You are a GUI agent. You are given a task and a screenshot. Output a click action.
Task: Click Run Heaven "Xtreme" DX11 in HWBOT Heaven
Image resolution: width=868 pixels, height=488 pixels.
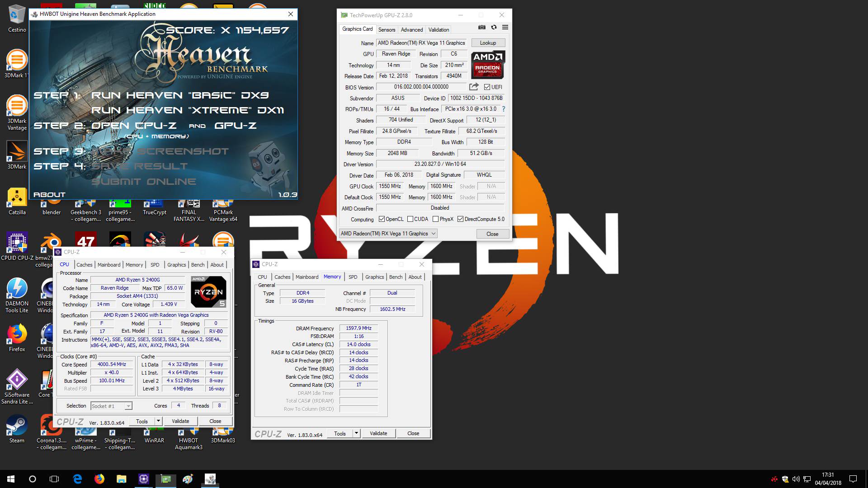coord(188,110)
